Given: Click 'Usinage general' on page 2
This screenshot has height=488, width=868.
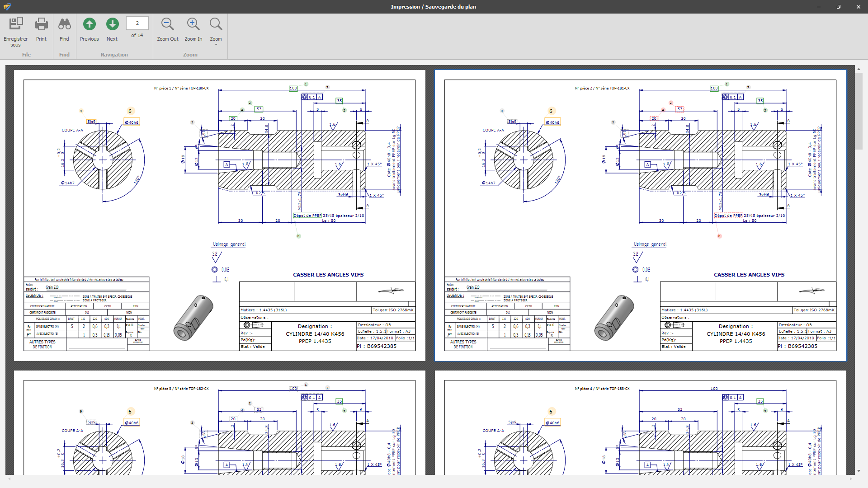Looking at the screenshot, I should click(650, 244).
